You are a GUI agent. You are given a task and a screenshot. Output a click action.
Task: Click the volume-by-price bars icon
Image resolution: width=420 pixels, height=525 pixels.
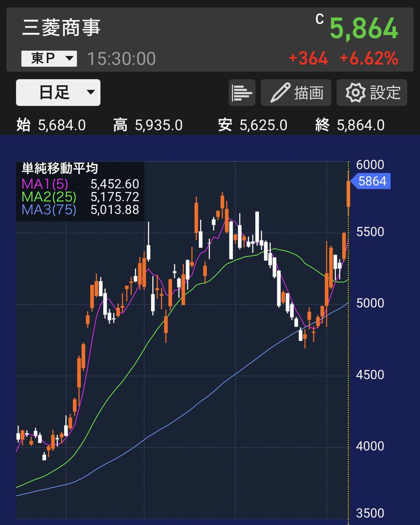coord(242,92)
